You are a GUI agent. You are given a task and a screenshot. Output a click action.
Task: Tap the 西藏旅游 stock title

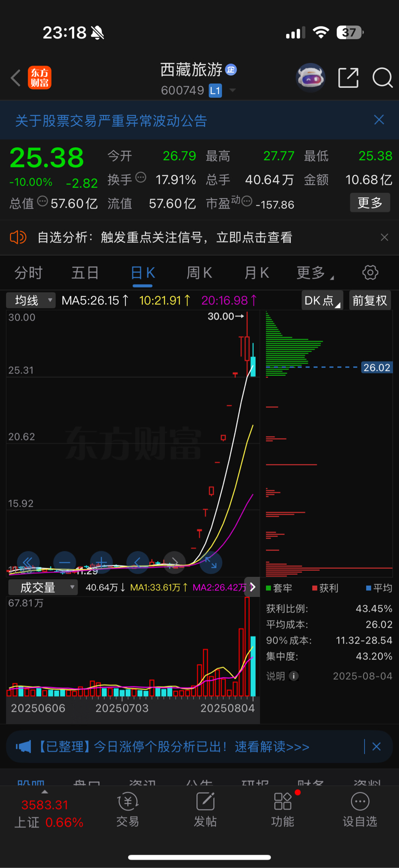(191, 69)
